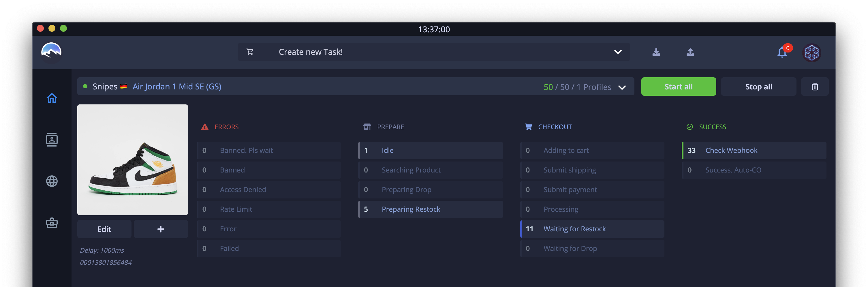The image size is (868, 287).
Task: Select the Adding to cart row
Action: tap(592, 151)
